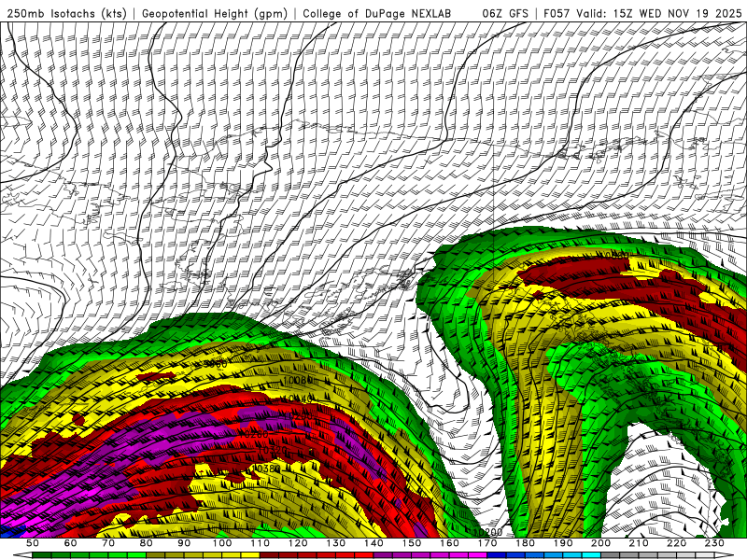The image size is (747, 560).
Task: Select the 80 label on the color scale
Action: pos(147,543)
